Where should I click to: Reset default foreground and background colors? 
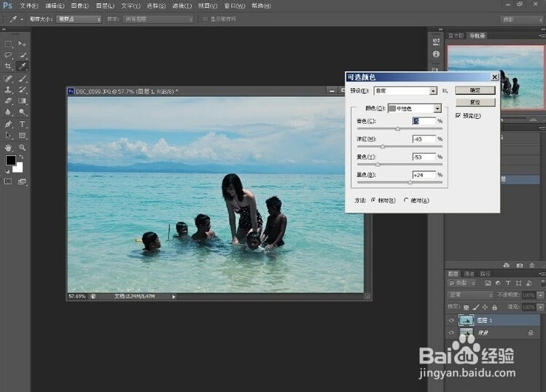tap(7, 171)
